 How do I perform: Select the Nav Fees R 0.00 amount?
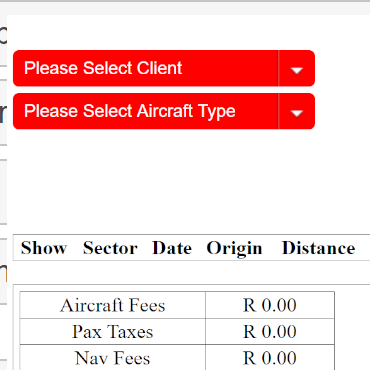270,358
